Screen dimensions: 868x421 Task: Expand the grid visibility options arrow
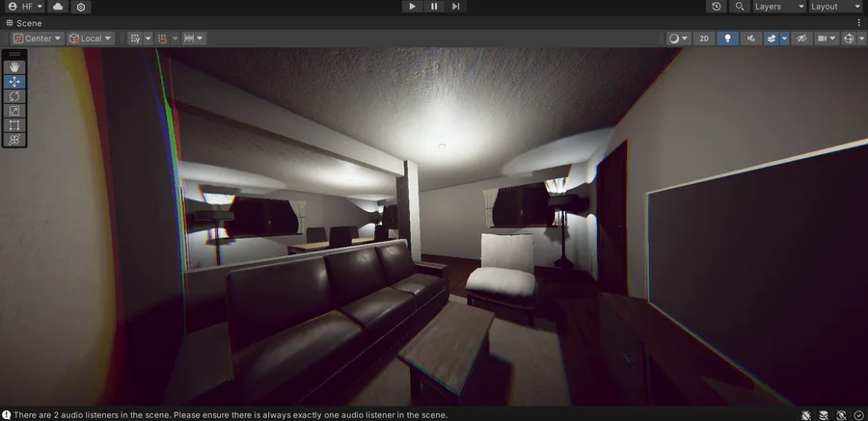pos(149,39)
